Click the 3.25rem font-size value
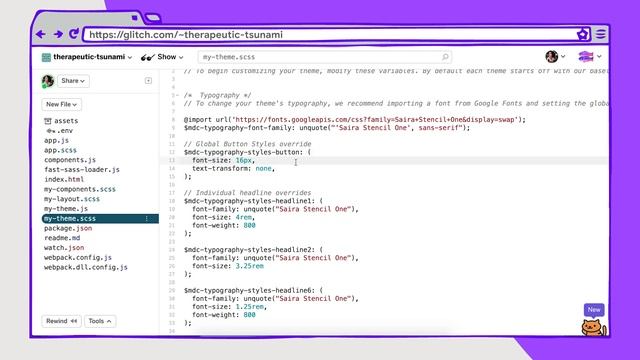The image size is (640, 360). point(249,266)
